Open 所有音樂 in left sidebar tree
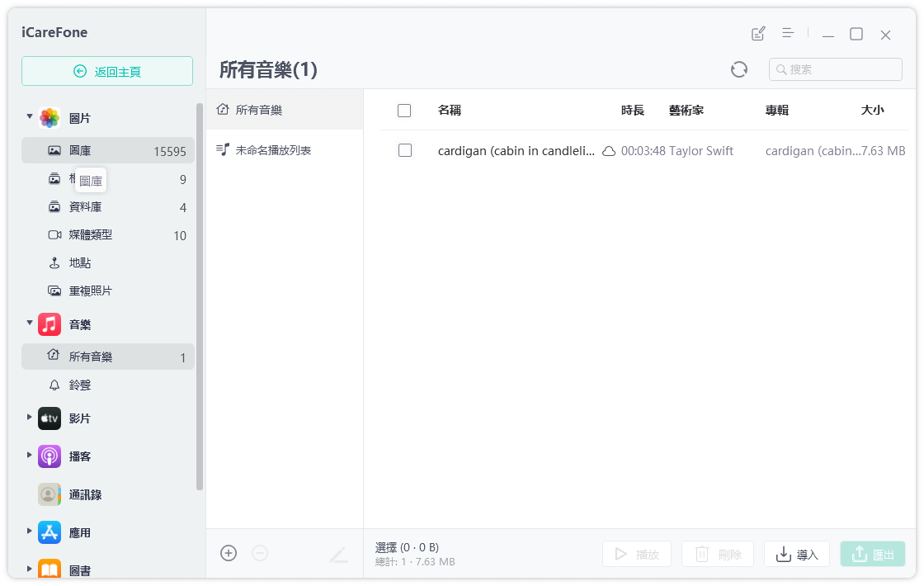924x586 pixels. pos(108,357)
